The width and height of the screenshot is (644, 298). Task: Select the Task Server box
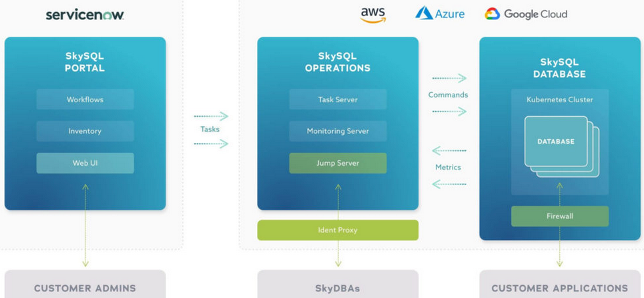(x=338, y=100)
